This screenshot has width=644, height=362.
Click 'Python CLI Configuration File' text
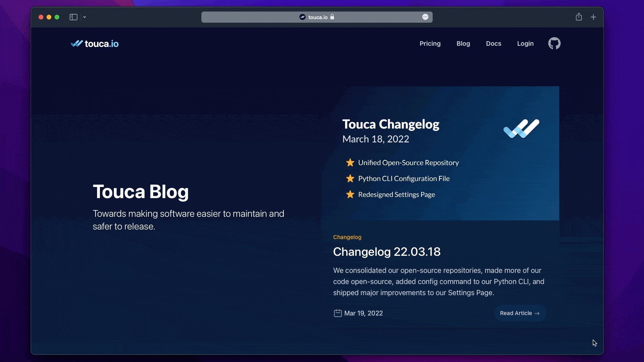[404, 179]
